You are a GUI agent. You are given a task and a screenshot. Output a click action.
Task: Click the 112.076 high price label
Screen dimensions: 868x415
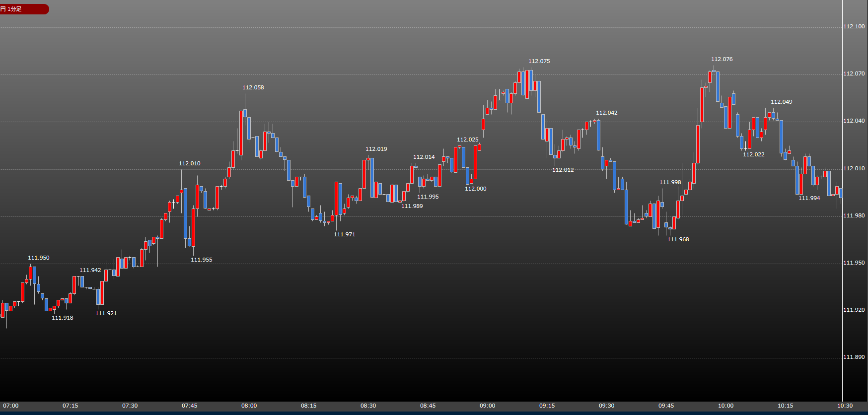point(722,59)
